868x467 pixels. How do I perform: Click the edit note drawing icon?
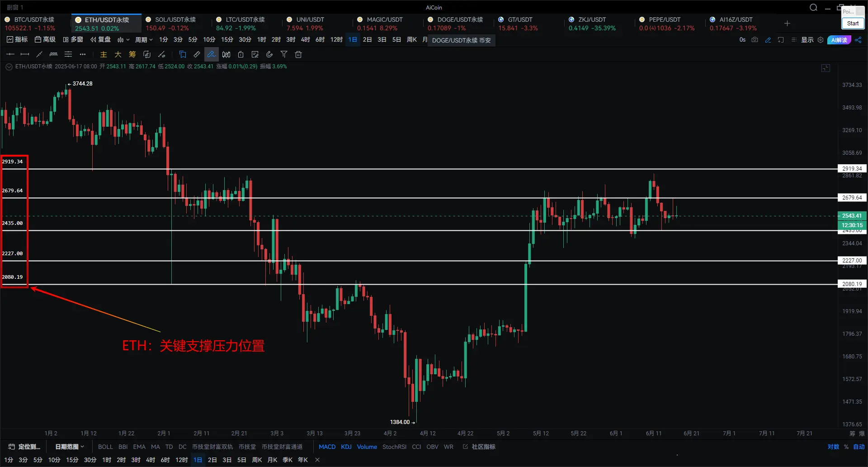pyautogui.click(x=255, y=54)
